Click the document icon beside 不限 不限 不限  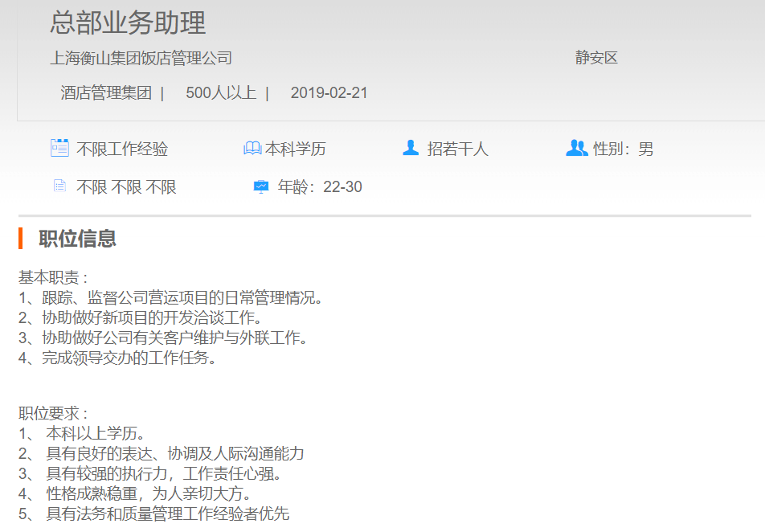[x=59, y=186]
